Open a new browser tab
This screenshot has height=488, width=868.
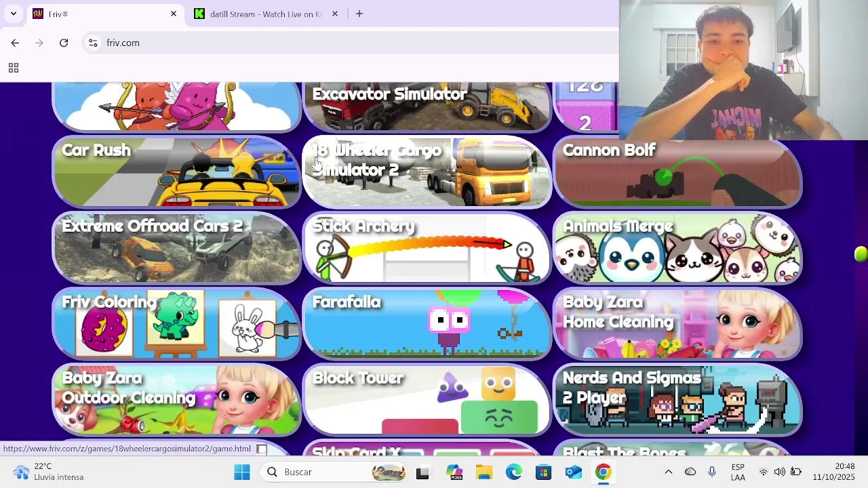pos(359,14)
